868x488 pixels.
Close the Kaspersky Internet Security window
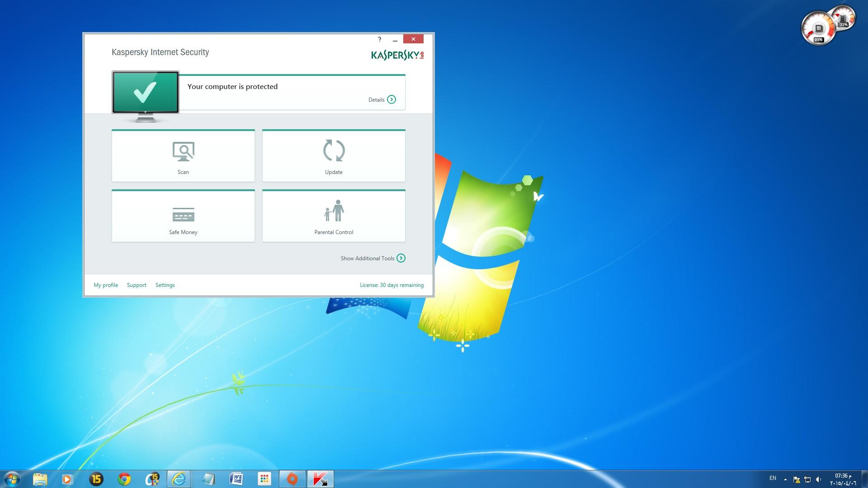pyautogui.click(x=413, y=39)
